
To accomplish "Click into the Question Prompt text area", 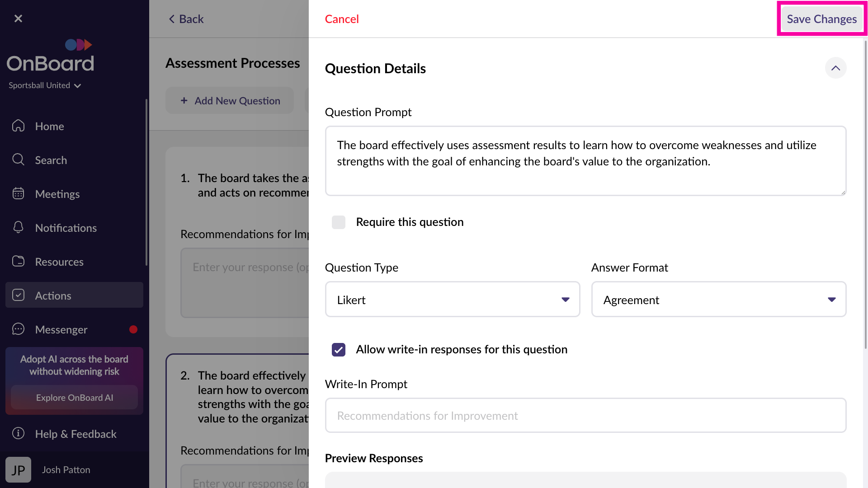I will pos(585,161).
